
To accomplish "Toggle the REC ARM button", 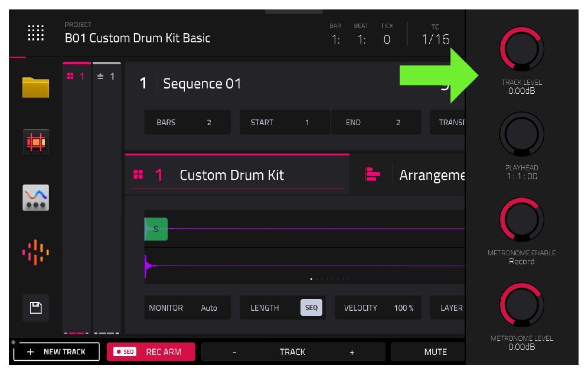I will point(151,352).
